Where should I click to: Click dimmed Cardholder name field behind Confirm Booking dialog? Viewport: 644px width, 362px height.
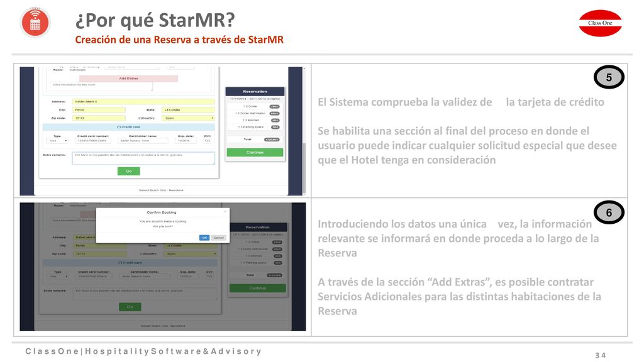(x=144, y=277)
